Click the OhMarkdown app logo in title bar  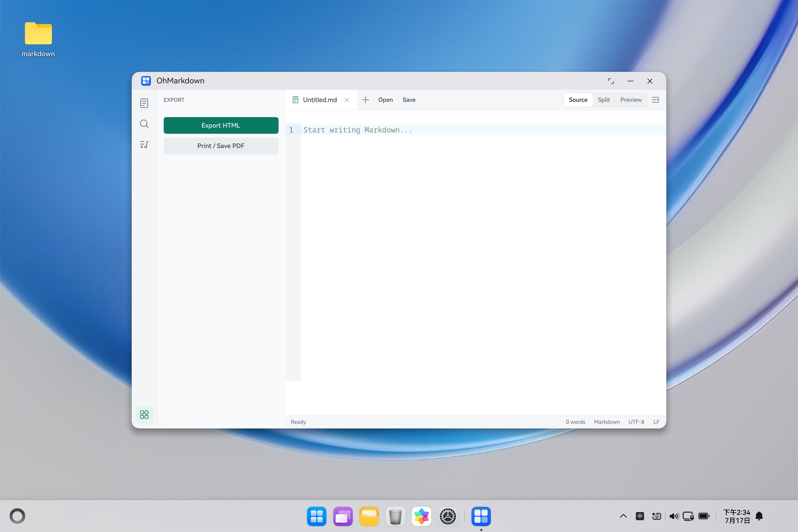pyautogui.click(x=146, y=81)
